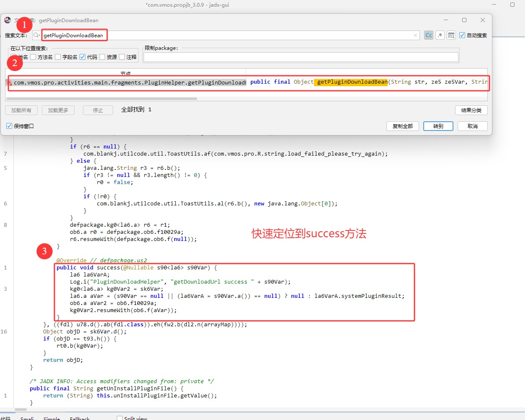The image size is (525, 420).
Task: Toggle the 保持窗口 checkbox
Action: click(x=9, y=126)
